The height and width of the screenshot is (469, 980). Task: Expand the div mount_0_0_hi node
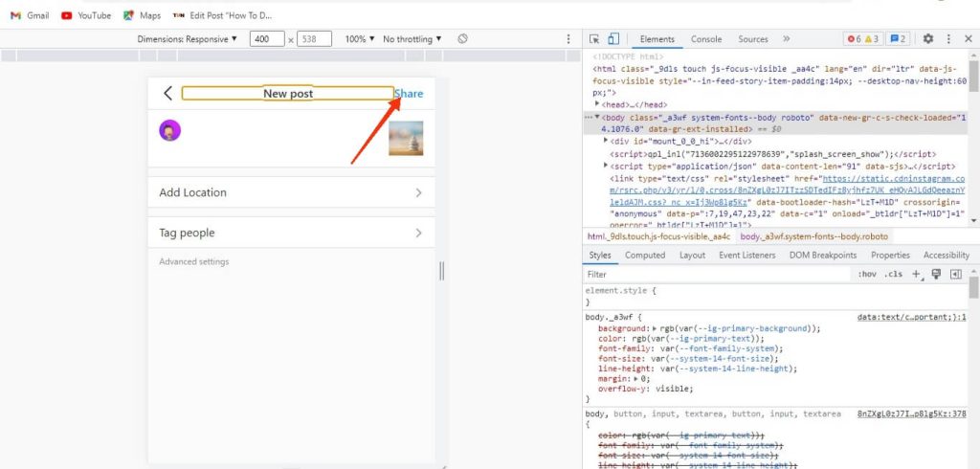tap(606, 141)
